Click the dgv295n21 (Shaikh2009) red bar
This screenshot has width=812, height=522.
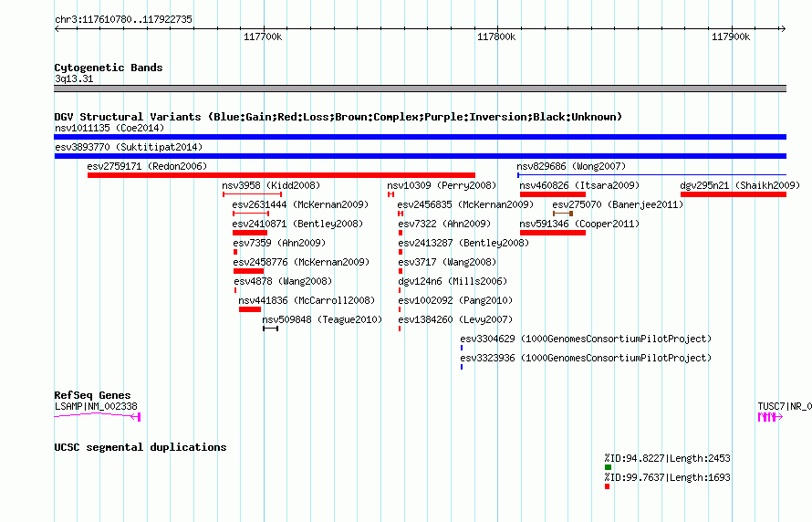734,194
